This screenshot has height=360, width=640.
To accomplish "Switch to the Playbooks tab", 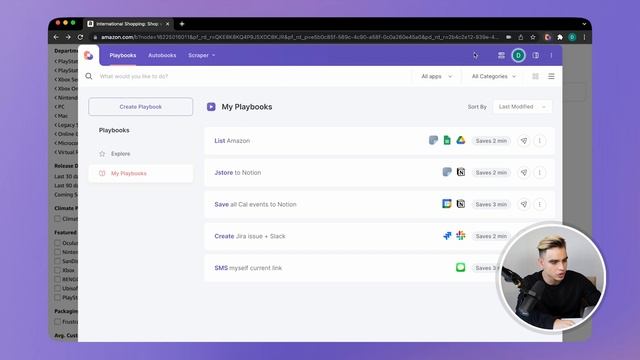I will [122, 55].
